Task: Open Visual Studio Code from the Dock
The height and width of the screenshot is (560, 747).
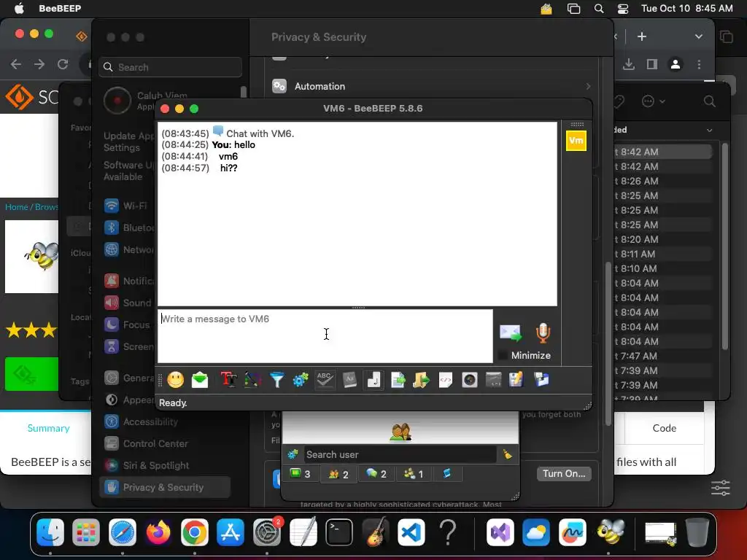Action: point(411,532)
